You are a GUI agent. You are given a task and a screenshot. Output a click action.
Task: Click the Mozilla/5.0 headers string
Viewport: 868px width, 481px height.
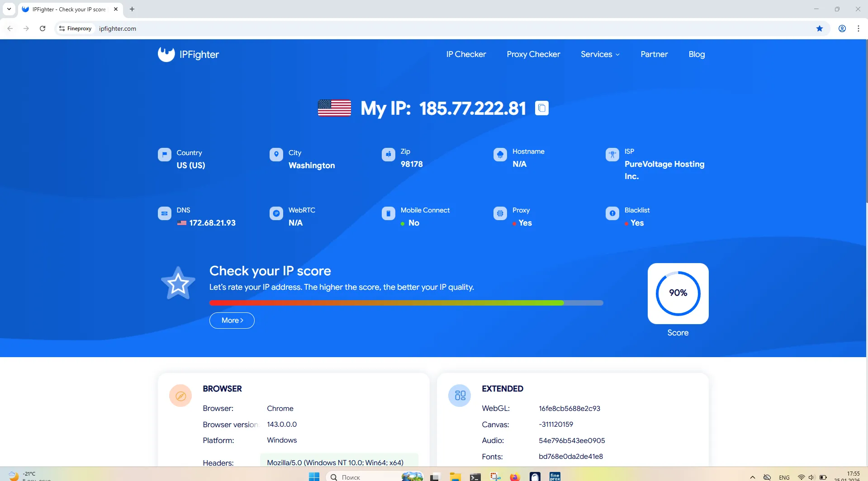coord(335,462)
